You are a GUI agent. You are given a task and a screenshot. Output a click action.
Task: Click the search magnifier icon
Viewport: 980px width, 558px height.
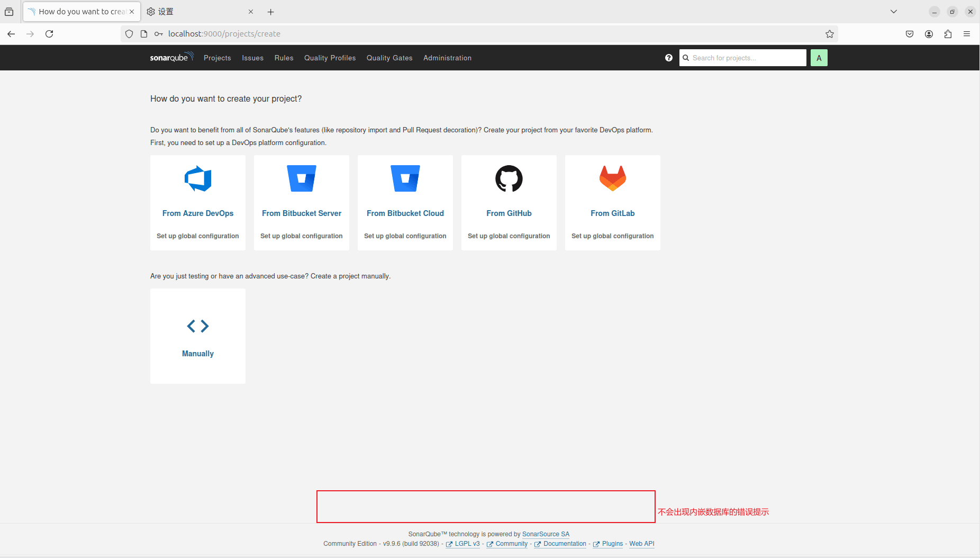(x=686, y=58)
